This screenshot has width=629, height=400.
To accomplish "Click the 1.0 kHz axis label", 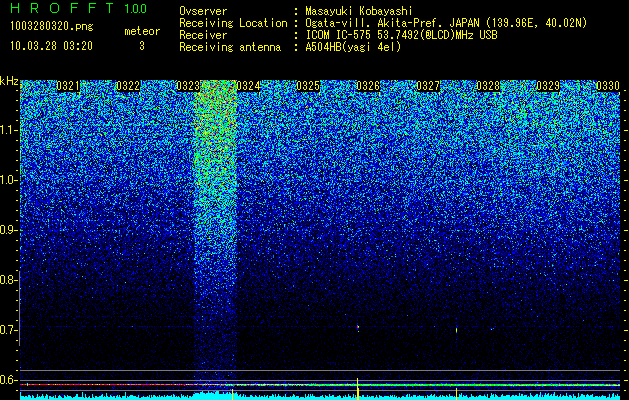I will point(9,180).
